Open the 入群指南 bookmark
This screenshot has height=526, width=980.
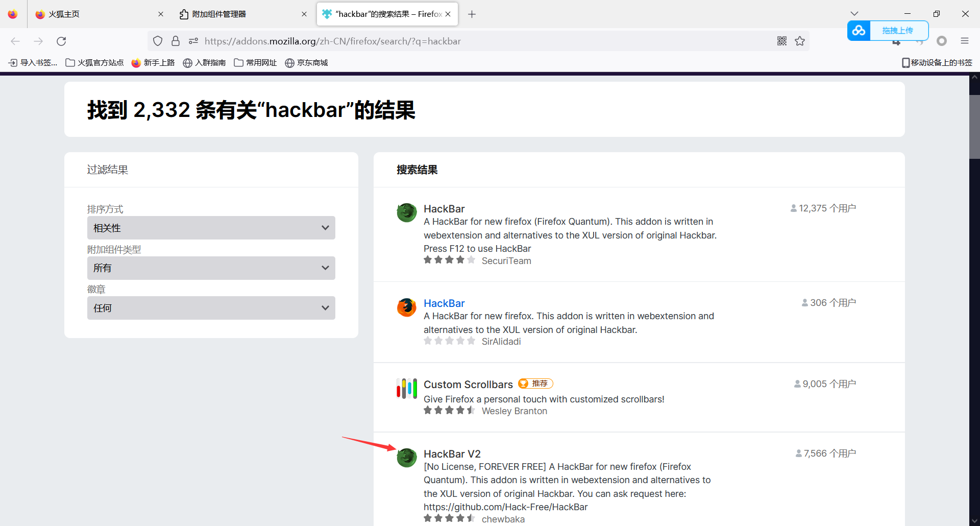click(204, 63)
